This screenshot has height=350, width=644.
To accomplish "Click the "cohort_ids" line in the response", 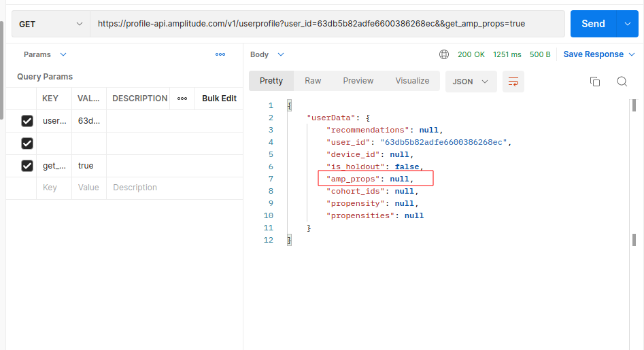I will pos(372,191).
